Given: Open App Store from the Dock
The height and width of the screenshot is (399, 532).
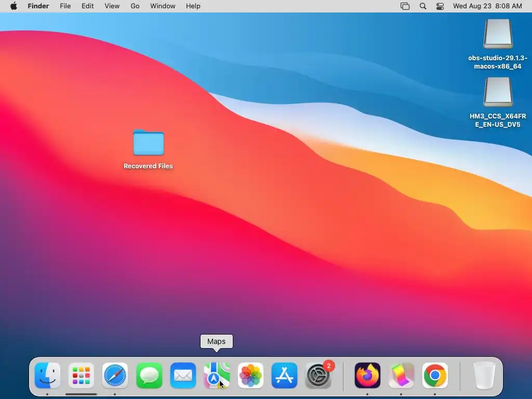Looking at the screenshot, I should coord(284,376).
